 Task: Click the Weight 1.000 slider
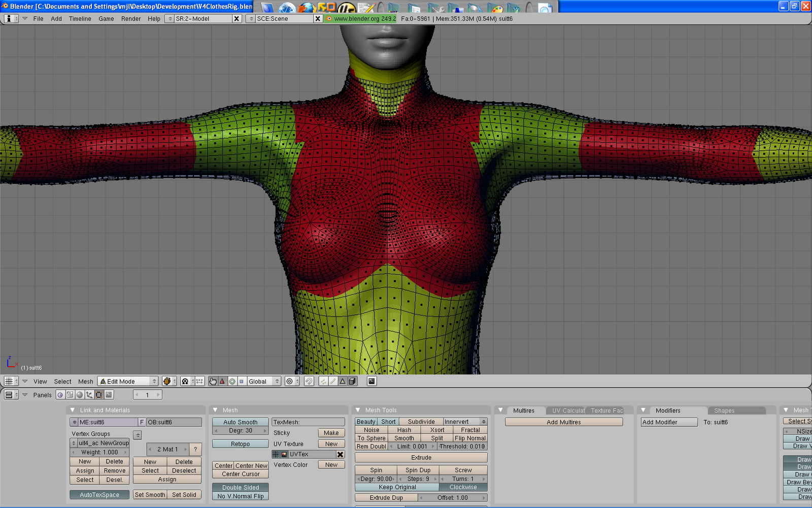tap(99, 452)
